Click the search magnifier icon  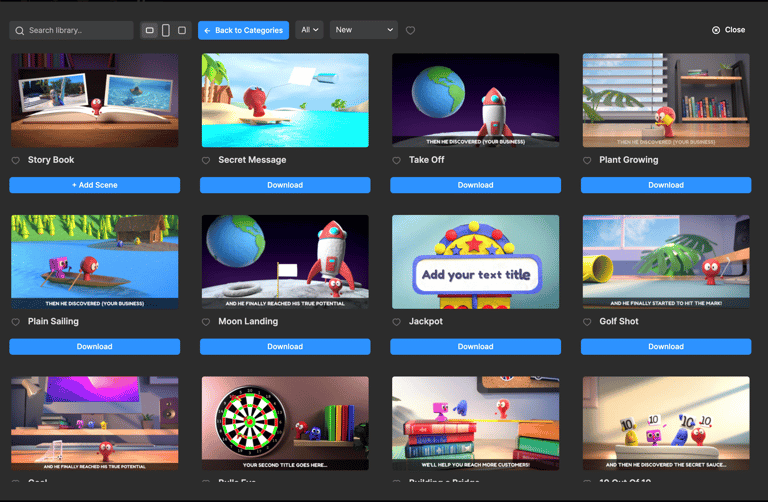20,31
